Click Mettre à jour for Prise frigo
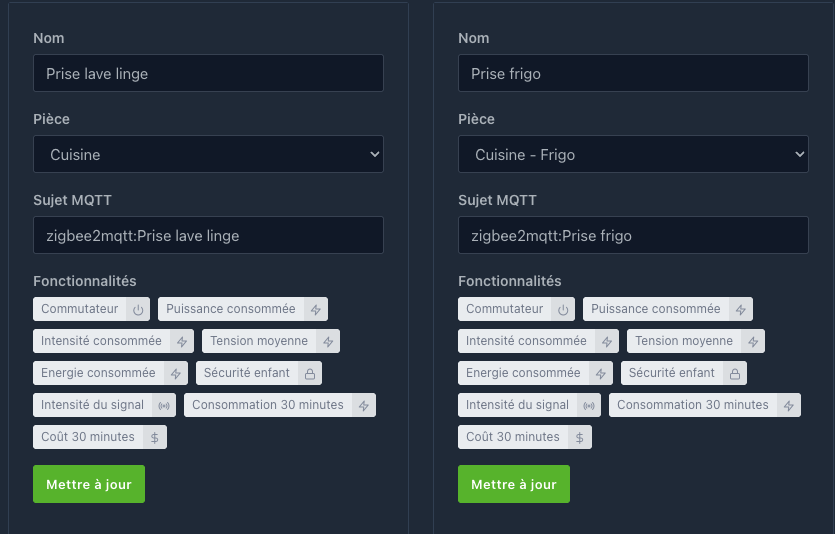This screenshot has width=835, height=534. [514, 484]
